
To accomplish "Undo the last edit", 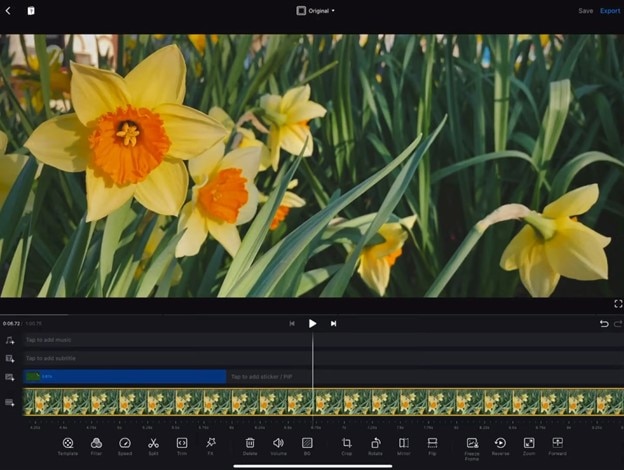I will (x=604, y=324).
